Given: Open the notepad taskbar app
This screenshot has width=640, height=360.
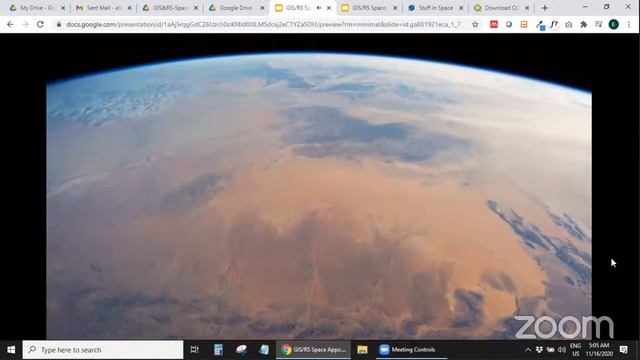Looking at the screenshot, I should coord(264,350).
